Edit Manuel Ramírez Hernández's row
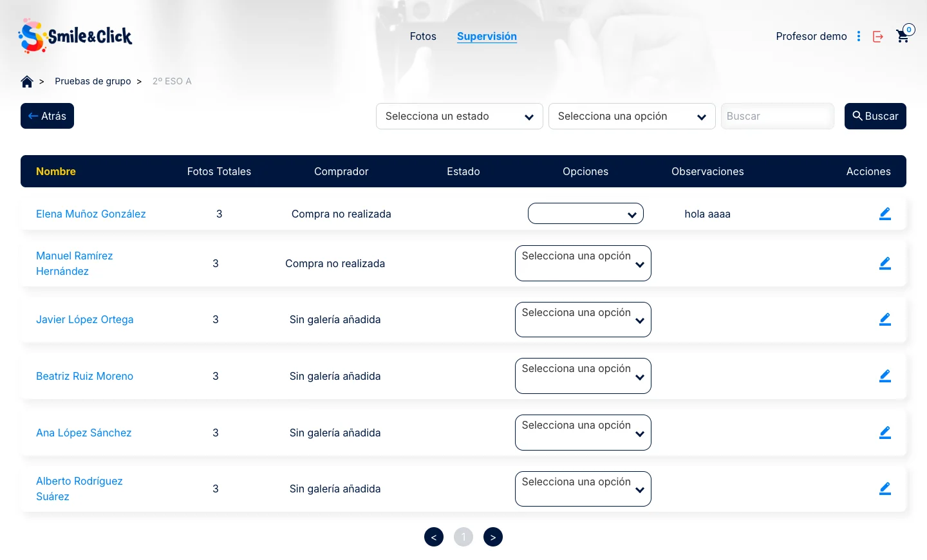The image size is (927, 560). (885, 263)
